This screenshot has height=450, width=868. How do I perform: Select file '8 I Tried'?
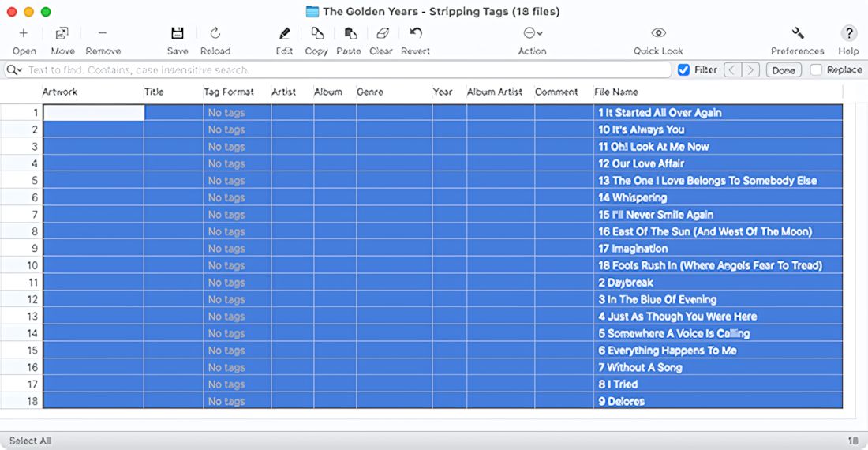click(x=618, y=384)
